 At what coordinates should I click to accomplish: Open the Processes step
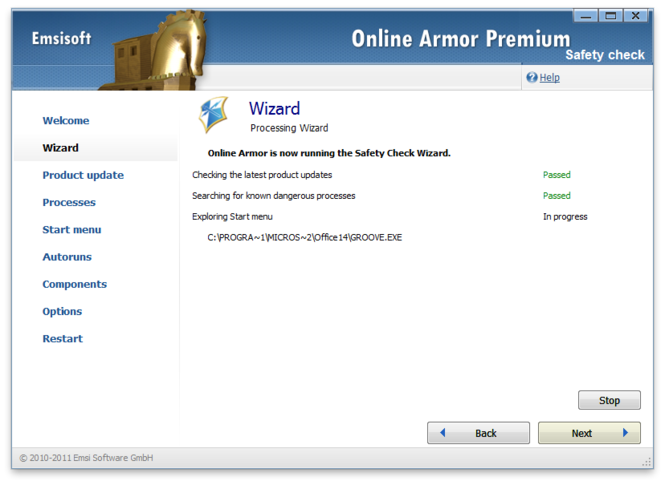[69, 202]
